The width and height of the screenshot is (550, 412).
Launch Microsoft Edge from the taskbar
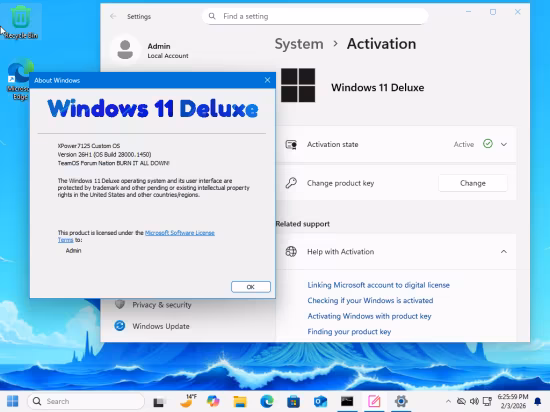pos(267,401)
